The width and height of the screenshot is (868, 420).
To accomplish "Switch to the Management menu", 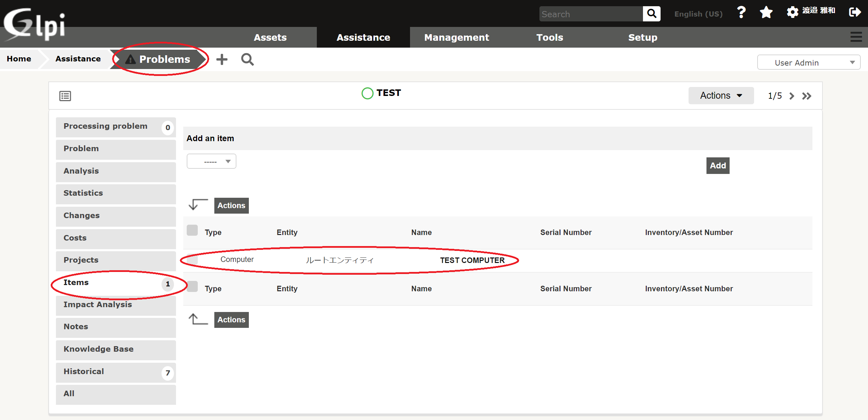I will 456,37.
